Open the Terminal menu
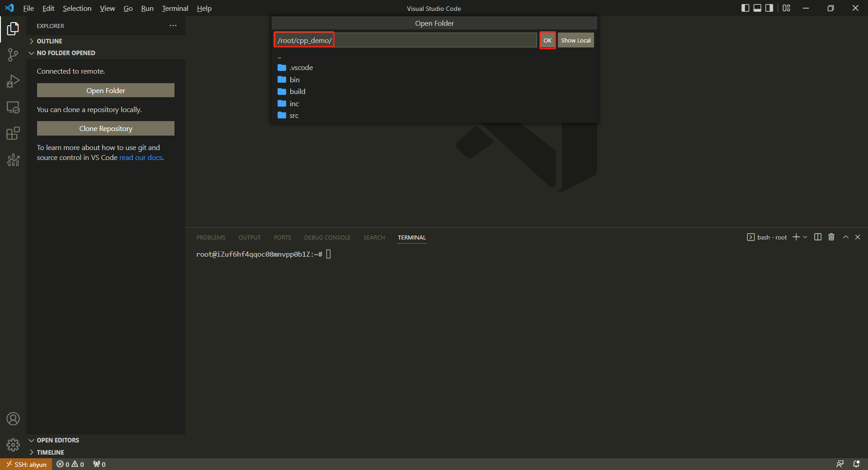 pyautogui.click(x=175, y=8)
